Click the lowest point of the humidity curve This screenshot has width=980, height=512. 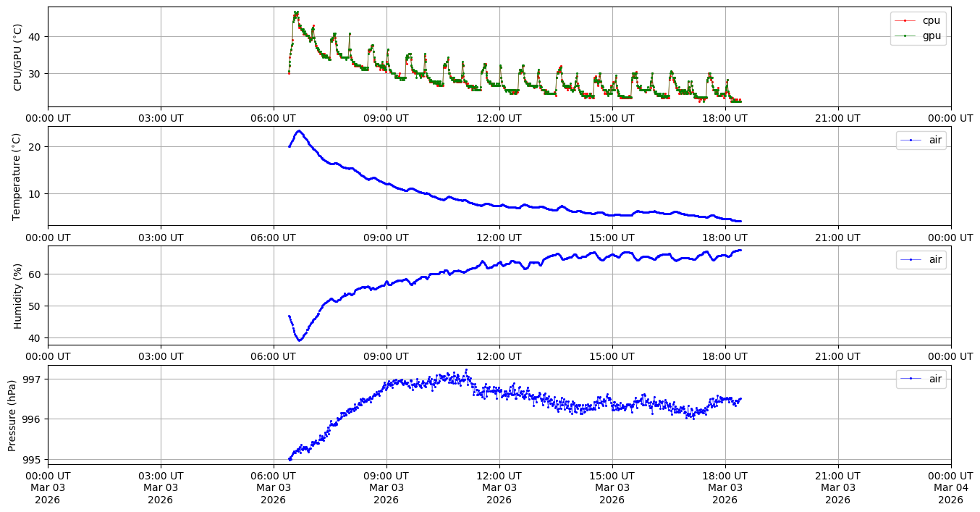click(299, 340)
